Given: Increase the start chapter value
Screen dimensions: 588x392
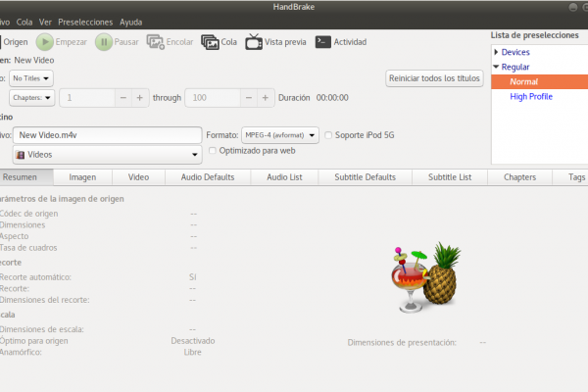Looking at the screenshot, I should click(x=139, y=98).
